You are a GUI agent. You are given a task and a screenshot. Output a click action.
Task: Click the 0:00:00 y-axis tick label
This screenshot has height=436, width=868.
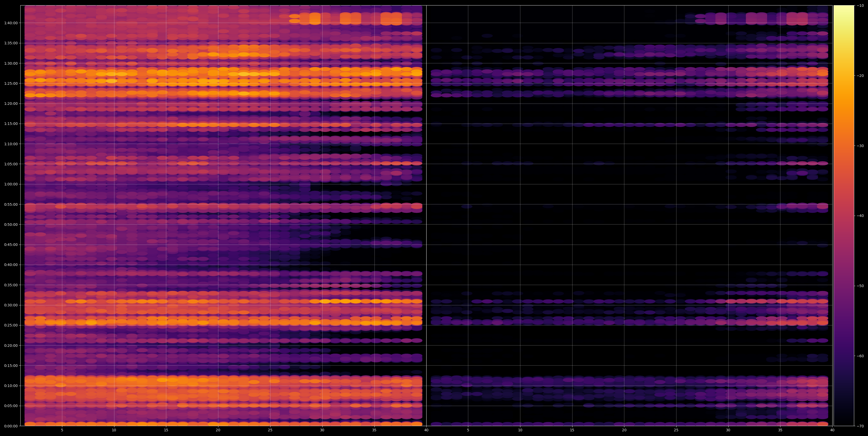coord(11,426)
